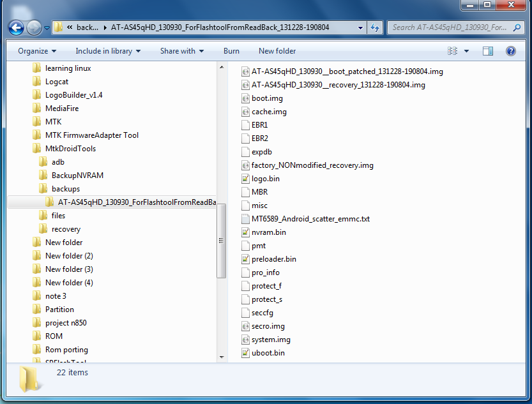Click the Help question mark icon

[x=510, y=51]
